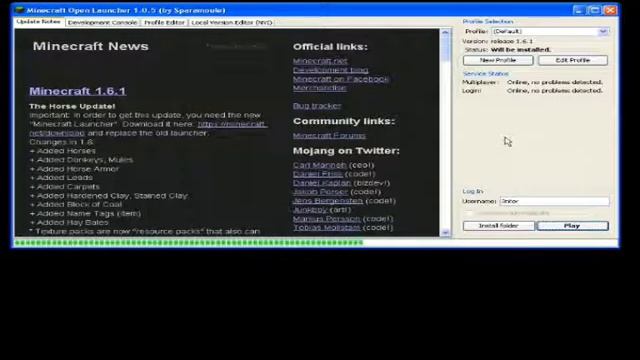
Task: Expand the Profile dropdown
Action: [603, 31]
